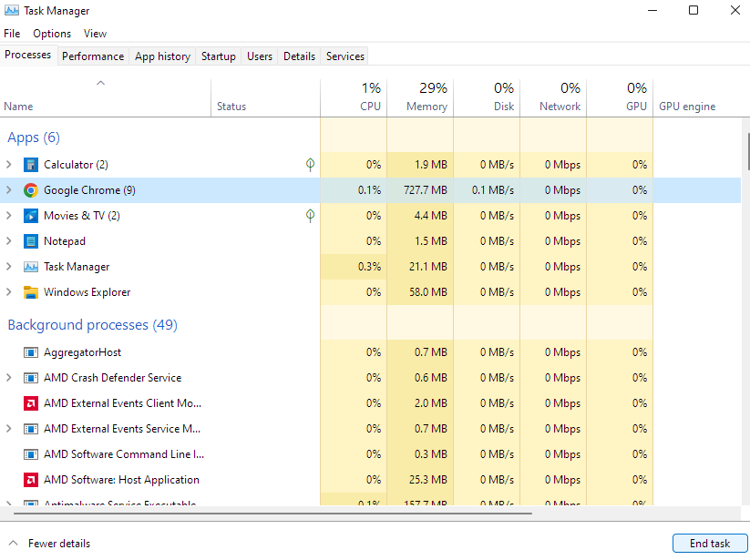The image size is (750, 560).
Task: Click the End task button
Action: coord(710,544)
